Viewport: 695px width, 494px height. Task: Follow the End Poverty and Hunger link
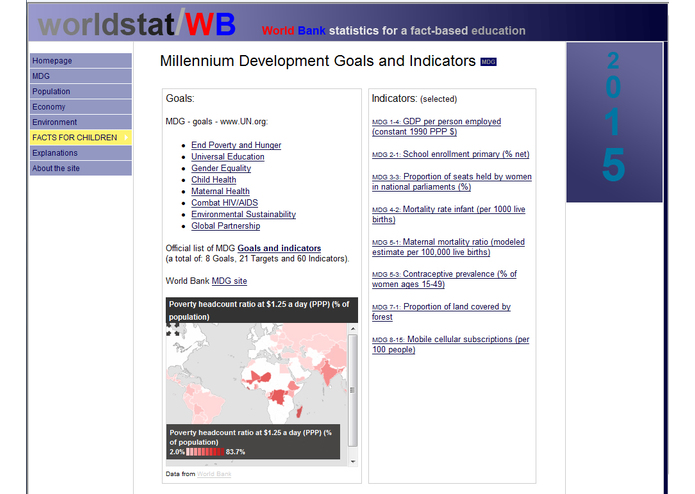236,145
